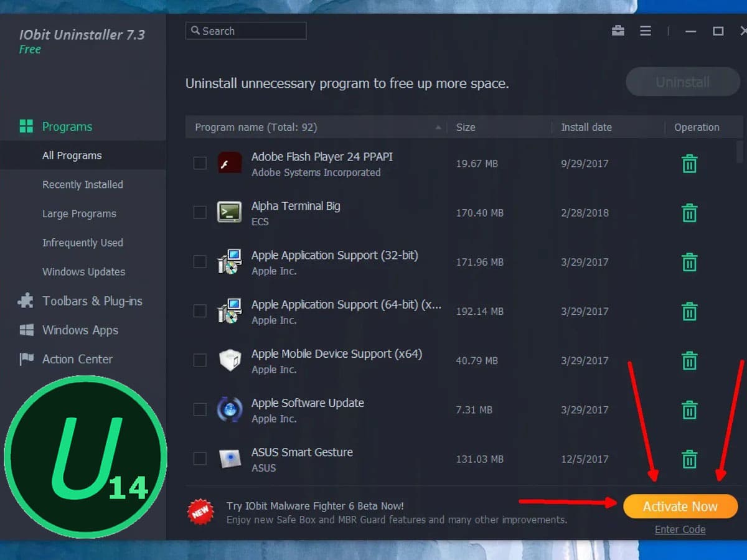Check the ASUS Smart Gesture checkbox
This screenshot has height=560, width=747.
[x=200, y=459]
